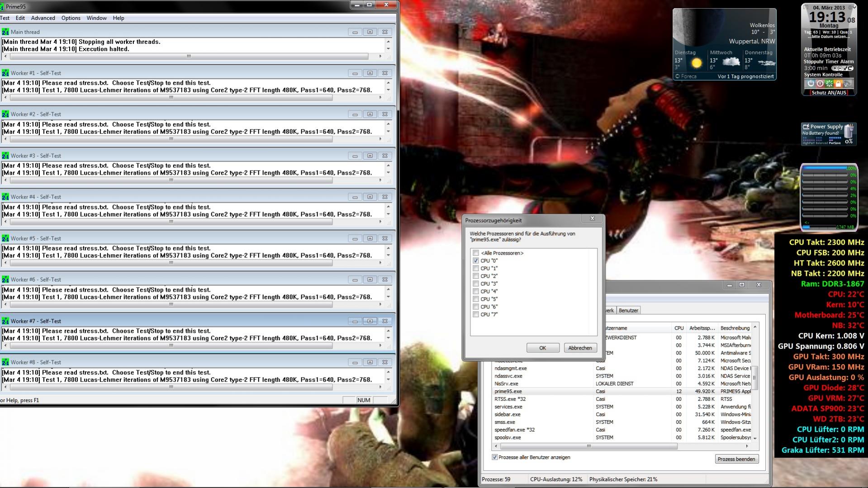868x488 pixels.
Task: Click the Worker #8 Self-Test window icon
Action: pos(5,362)
